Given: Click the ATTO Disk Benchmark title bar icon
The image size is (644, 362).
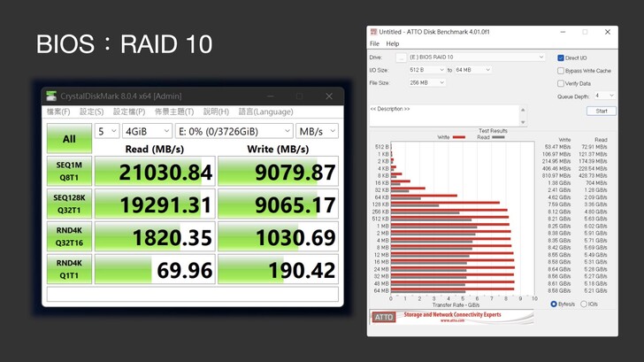Looking at the screenshot, I should click(373, 32).
